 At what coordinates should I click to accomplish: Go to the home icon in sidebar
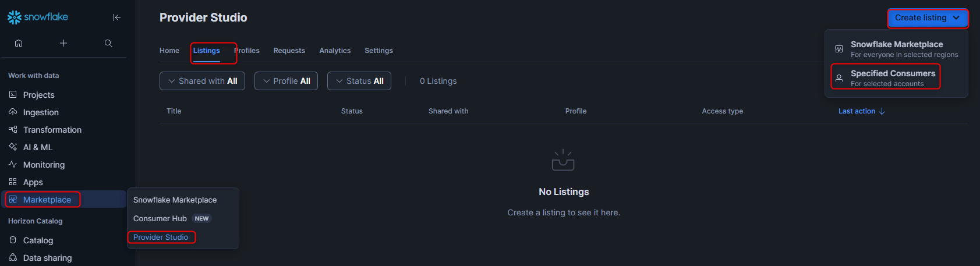pos(19,43)
